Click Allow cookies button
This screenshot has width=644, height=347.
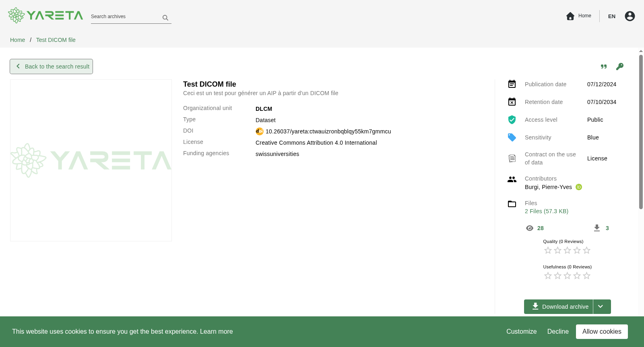602,332
